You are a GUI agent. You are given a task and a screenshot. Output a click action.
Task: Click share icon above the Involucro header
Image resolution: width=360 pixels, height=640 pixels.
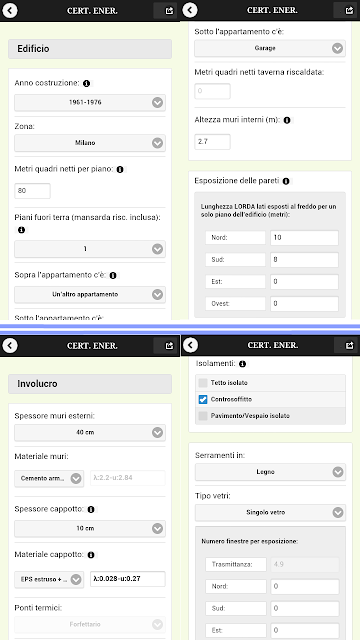pos(169,346)
